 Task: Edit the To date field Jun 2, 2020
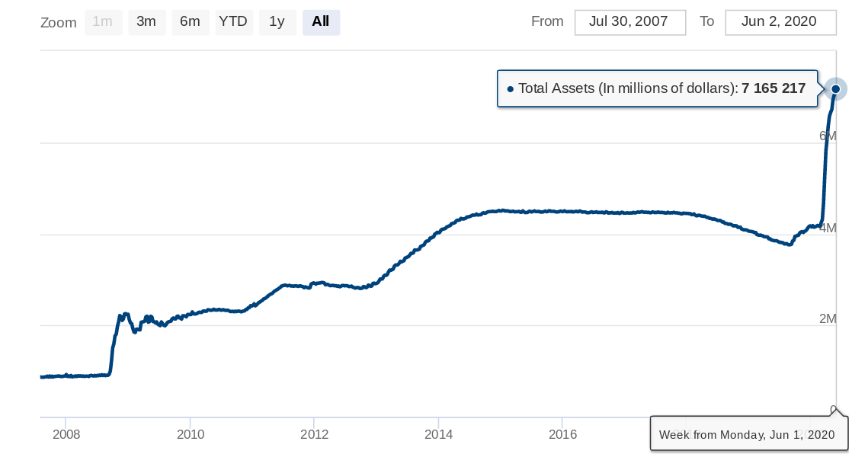(780, 22)
